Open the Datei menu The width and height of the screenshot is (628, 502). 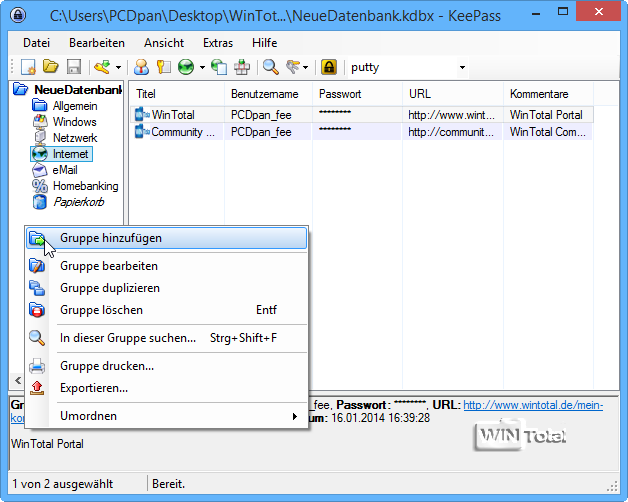36,43
